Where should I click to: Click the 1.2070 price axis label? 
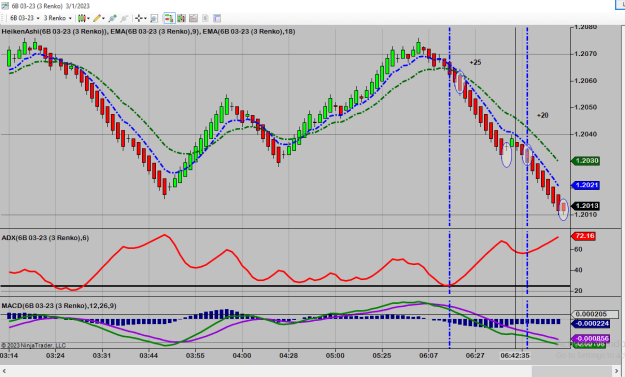coord(586,54)
